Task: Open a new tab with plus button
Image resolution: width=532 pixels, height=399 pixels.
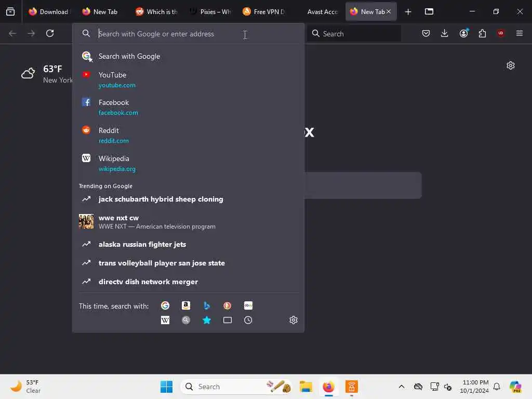Action: [x=408, y=12]
